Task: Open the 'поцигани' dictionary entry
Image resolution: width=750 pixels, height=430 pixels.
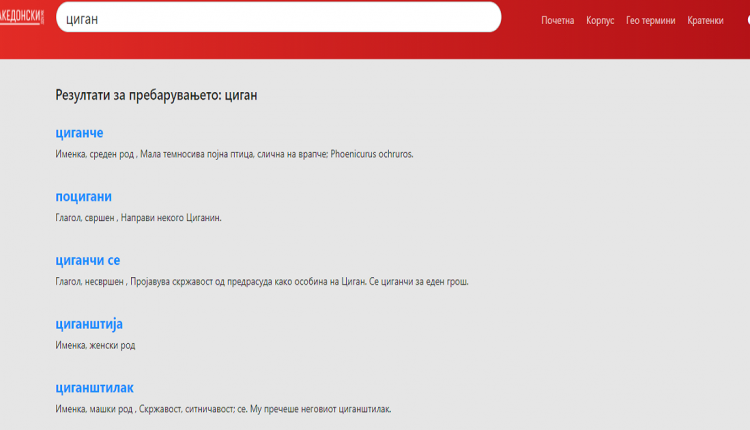Action: click(x=84, y=196)
